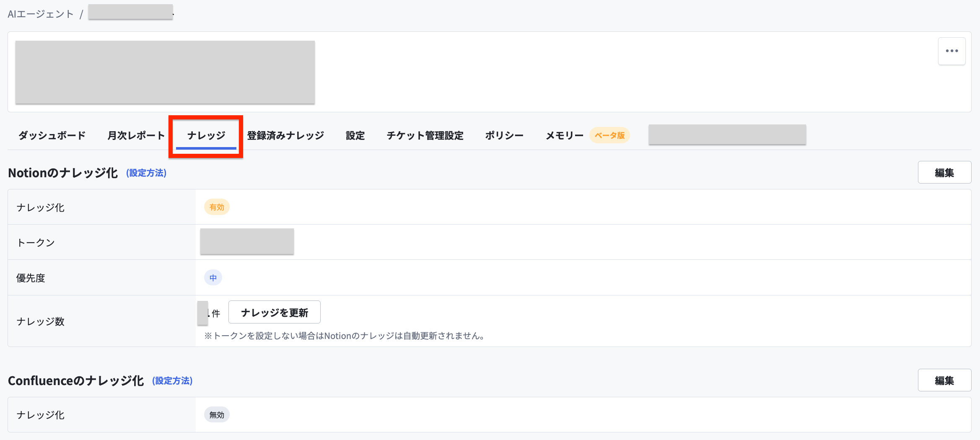Click the ナレッジを更新 button
This screenshot has height=440, width=980.
[x=275, y=312]
